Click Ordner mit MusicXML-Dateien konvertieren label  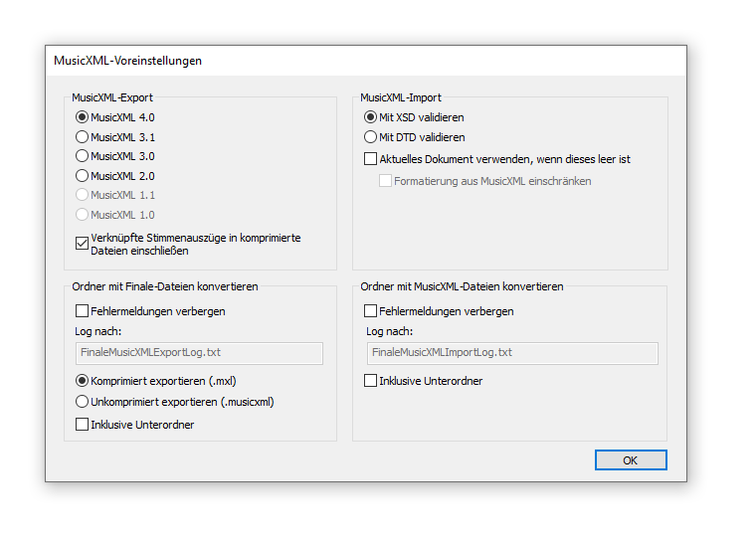(462, 286)
